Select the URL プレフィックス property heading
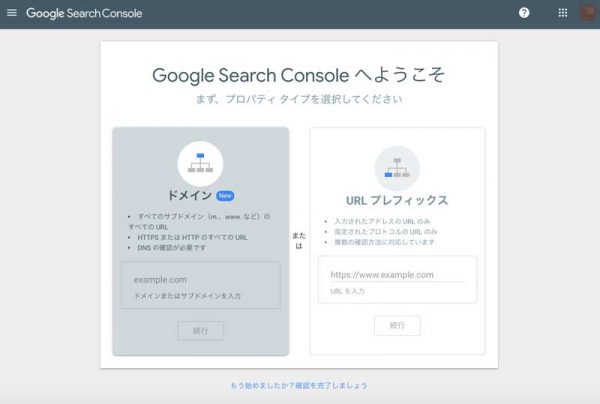This screenshot has width=600, height=404. [397, 200]
